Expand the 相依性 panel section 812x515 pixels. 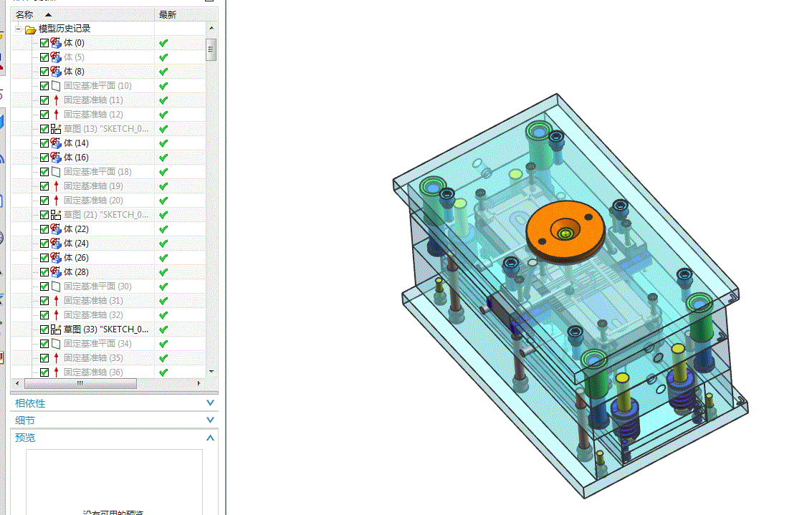[x=210, y=403]
